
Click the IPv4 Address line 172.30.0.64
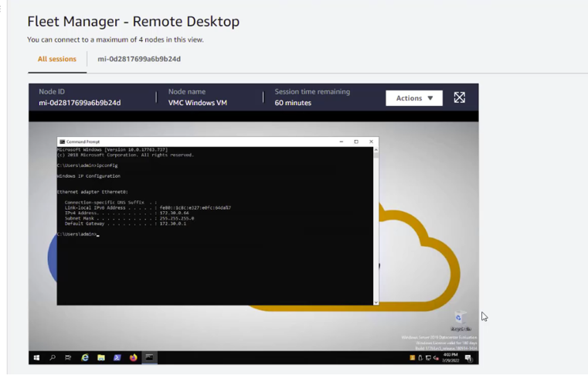pos(127,213)
